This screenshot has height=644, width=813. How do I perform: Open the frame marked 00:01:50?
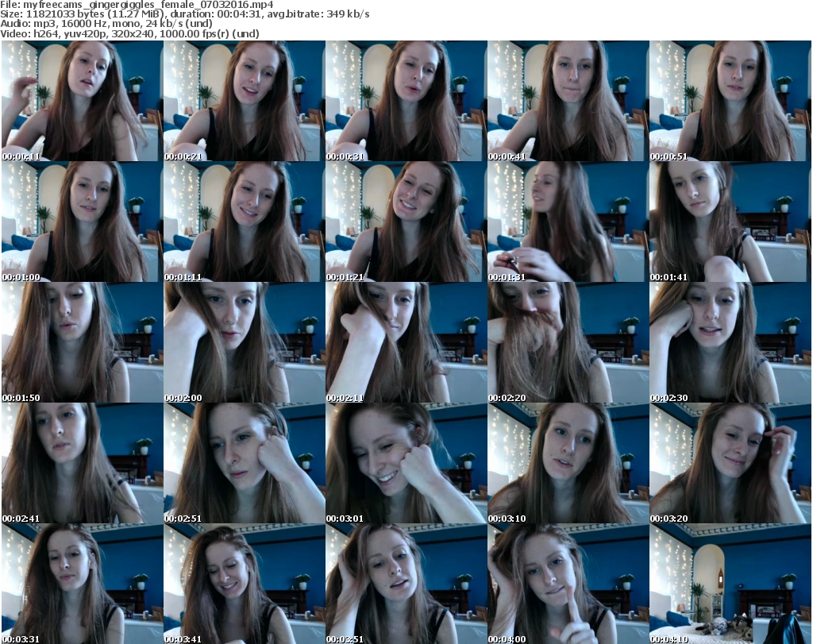pos(81,342)
